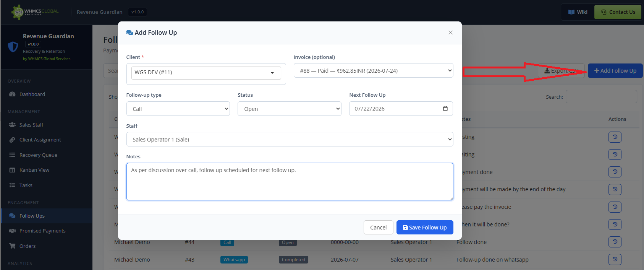Click the 'Follow done' note text
This screenshot has width=644, height=270.
point(471,242)
